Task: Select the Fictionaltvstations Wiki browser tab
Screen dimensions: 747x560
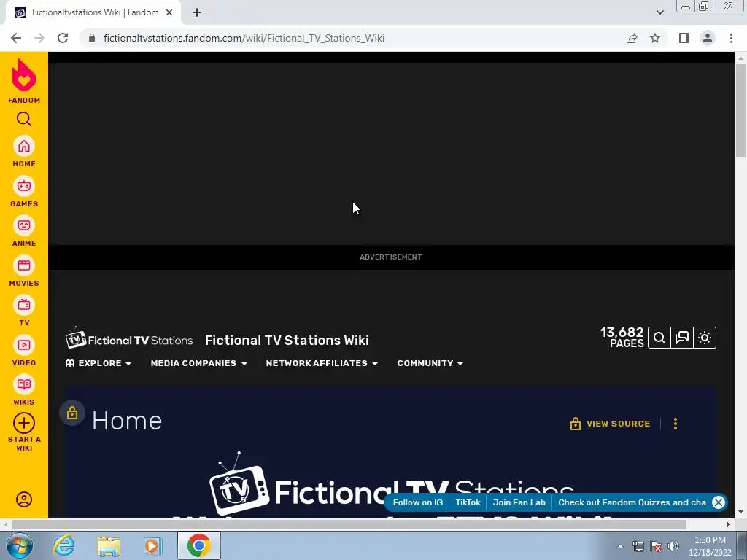Action: coord(94,12)
